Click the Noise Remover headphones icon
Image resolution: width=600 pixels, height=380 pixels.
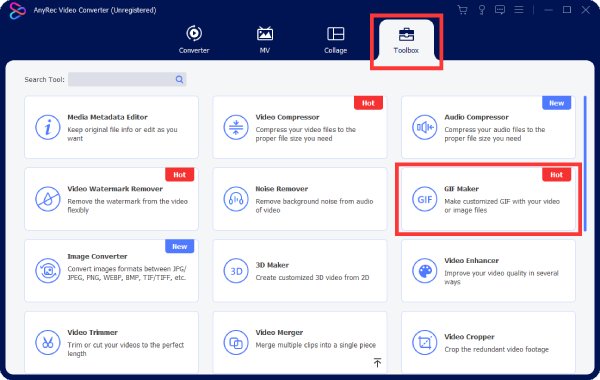[236, 199]
